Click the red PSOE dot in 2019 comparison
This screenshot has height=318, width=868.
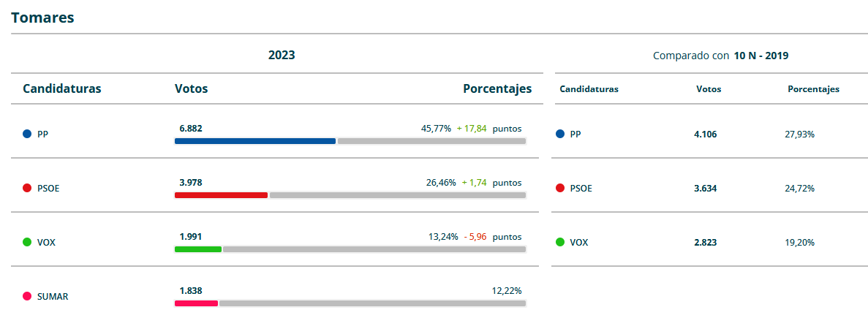tap(560, 189)
